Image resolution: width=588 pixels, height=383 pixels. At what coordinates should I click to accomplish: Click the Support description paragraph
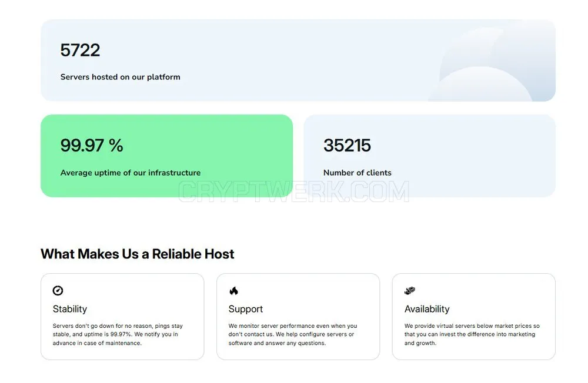pos(292,334)
